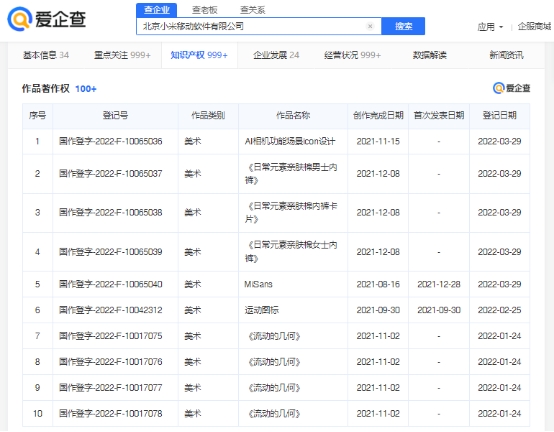This screenshot has width=554, height=432.
Task: Click registration number 国作登字-2022-F-10065036
Action: pyautogui.click(x=111, y=141)
